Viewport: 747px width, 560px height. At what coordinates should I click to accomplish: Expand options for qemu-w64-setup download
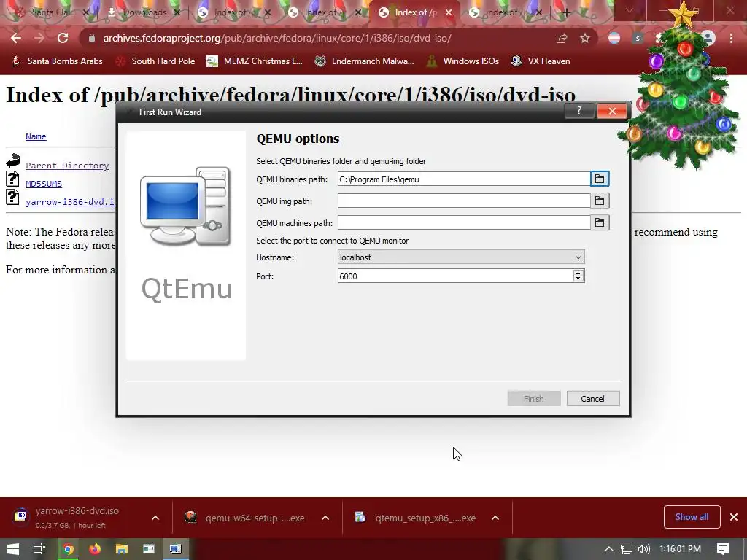click(x=325, y=518)
